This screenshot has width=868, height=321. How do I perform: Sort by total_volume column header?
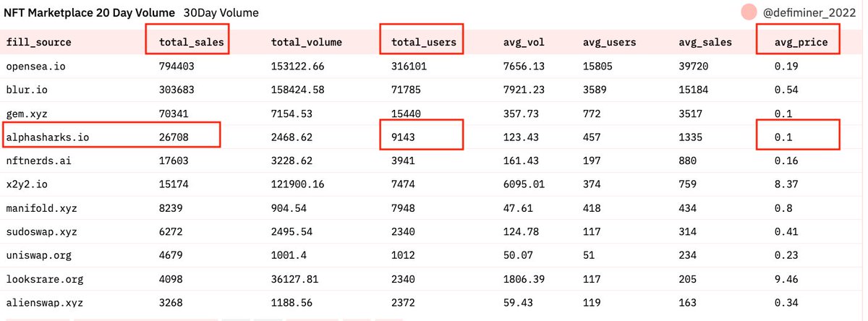pyautogui.click(x=307, y=43)
